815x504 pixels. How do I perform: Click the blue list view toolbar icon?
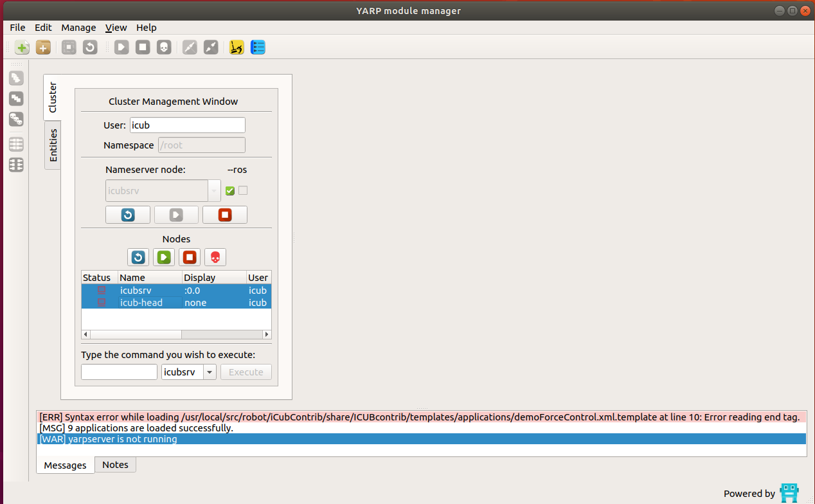pyautogui.click(x=258, y=48)
